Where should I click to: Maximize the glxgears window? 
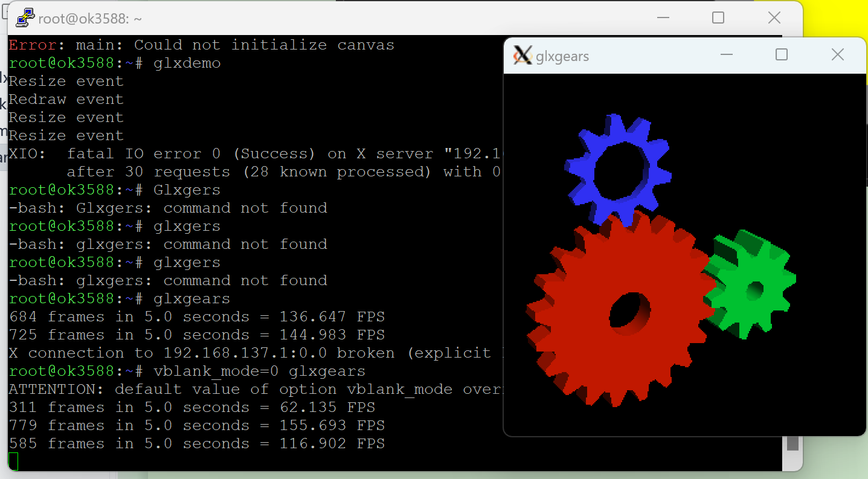pyautogui.click(x=782, y=55)
